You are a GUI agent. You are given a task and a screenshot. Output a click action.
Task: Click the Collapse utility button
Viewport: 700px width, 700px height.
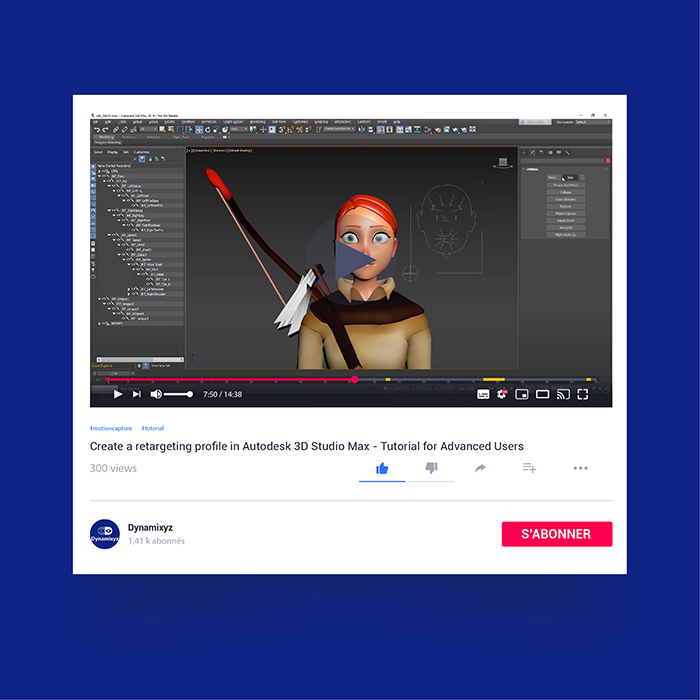tap(566, 192)
